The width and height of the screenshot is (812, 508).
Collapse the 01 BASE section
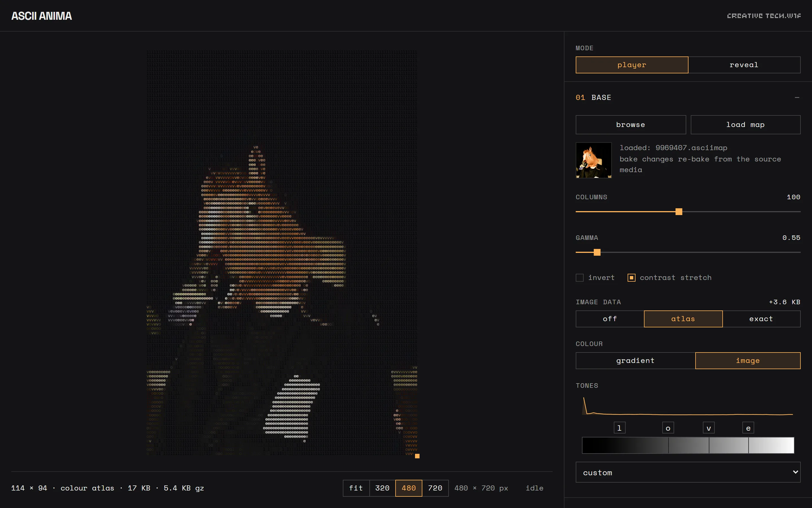click(x=796, y=98)
